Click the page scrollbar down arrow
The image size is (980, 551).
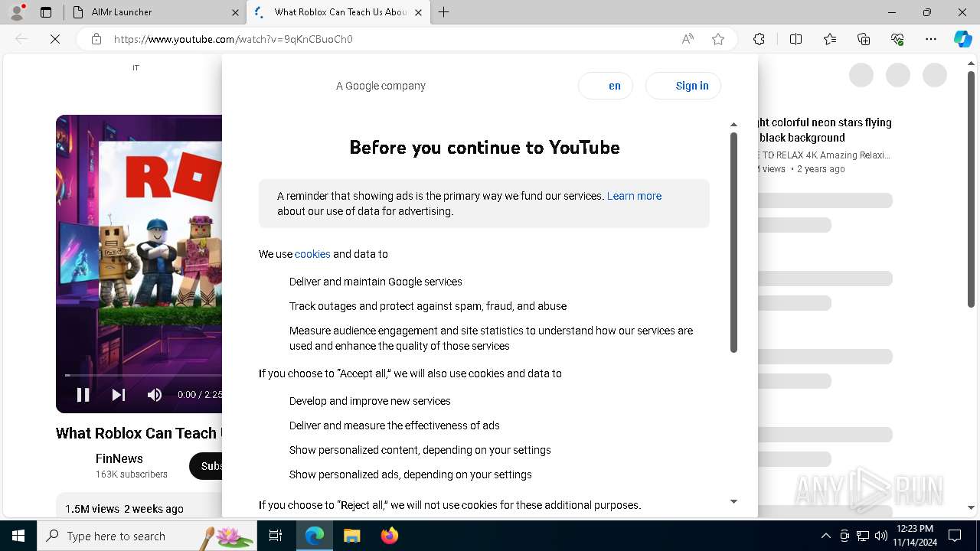pyautogui.click(x=972, y=507)
